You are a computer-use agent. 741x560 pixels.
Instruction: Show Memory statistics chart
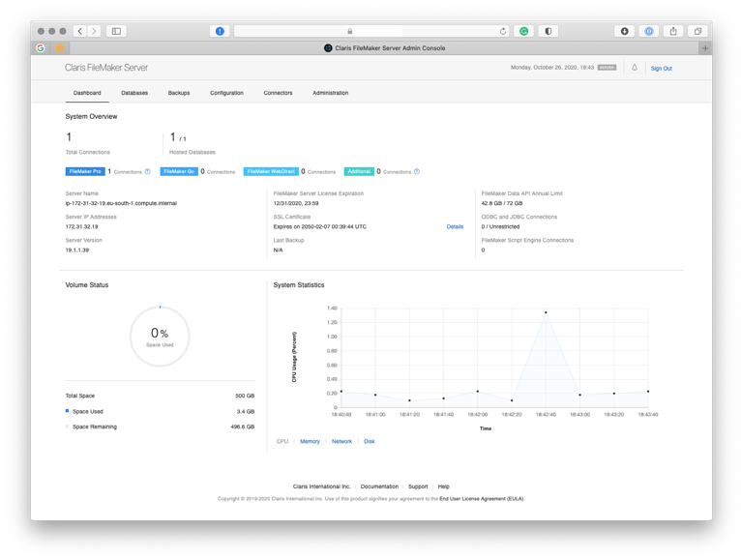(310, 441)
